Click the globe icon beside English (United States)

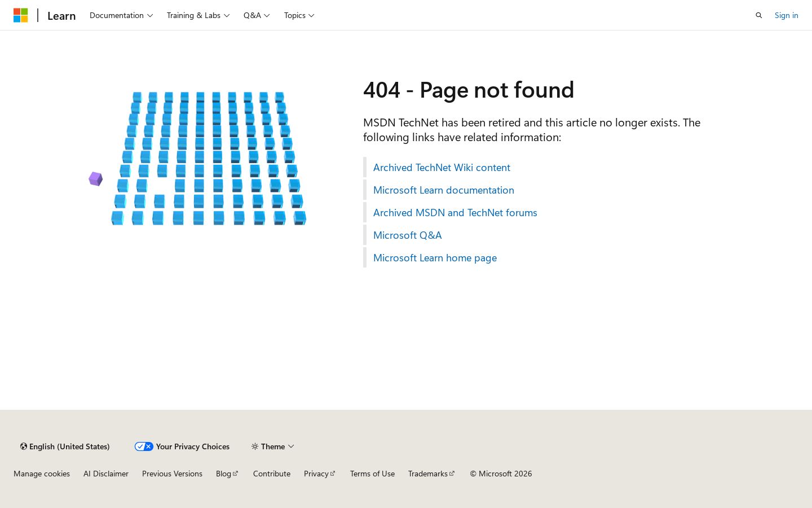24,446
